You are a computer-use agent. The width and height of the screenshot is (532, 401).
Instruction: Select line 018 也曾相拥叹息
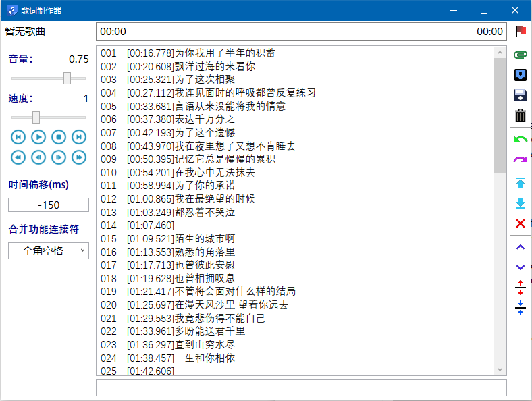(x=295, y=279)
